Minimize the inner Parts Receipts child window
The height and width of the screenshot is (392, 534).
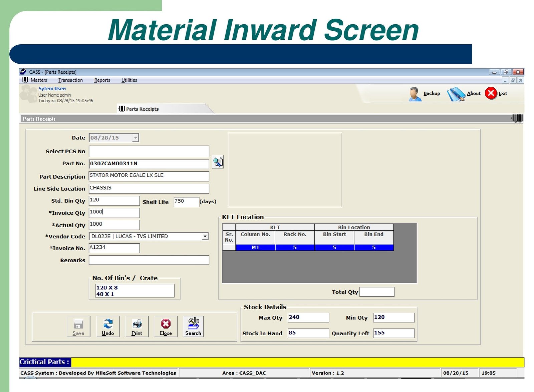click(x=506, y=80)
